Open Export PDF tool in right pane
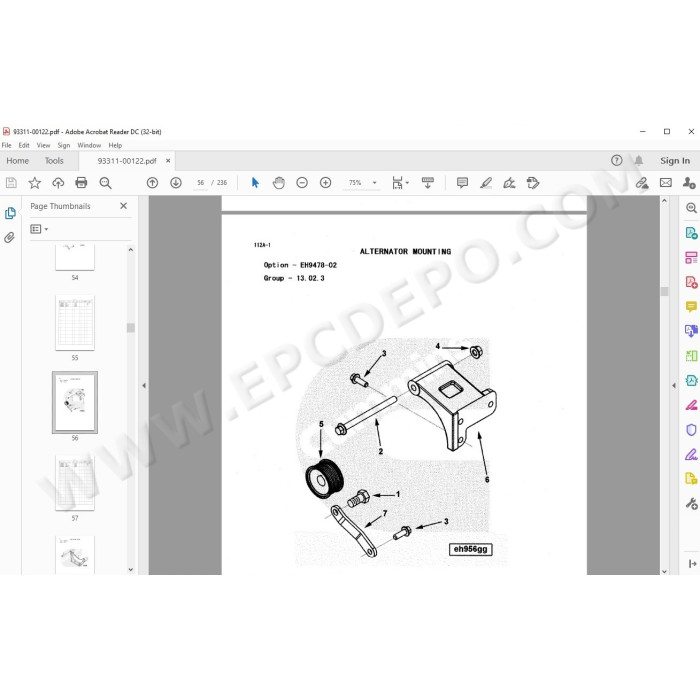Viewport: 700px width, 700px height. [691, 233]
